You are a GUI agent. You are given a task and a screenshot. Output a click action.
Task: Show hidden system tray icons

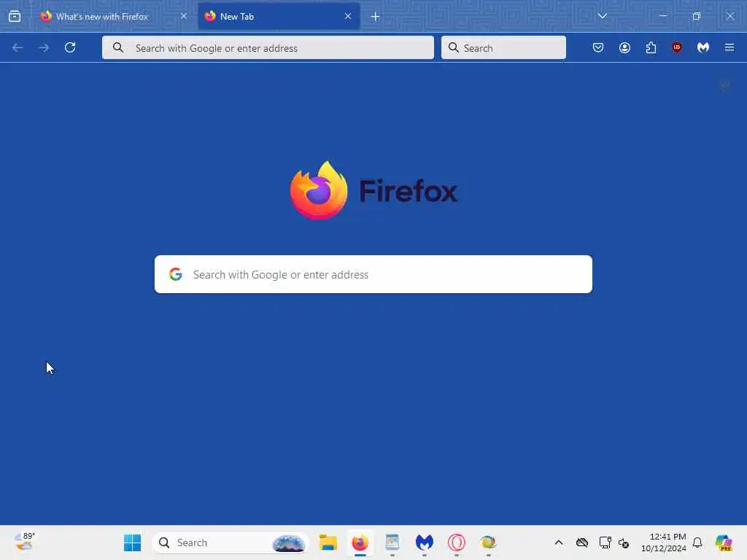[559, 542]
